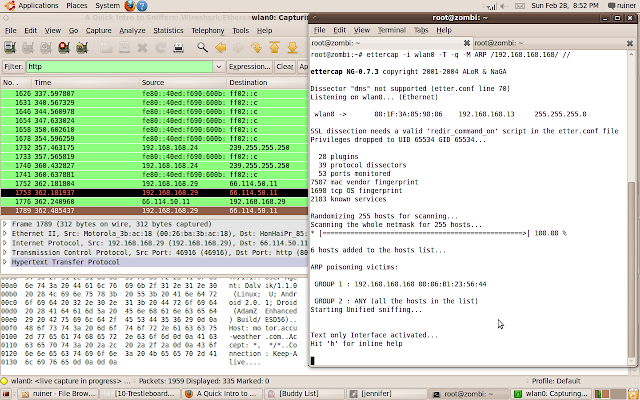Viewport: 640px width, 400px height.
Task: Open Places menu in top panel
Action: pyautogui.click(x=77, y=6)
